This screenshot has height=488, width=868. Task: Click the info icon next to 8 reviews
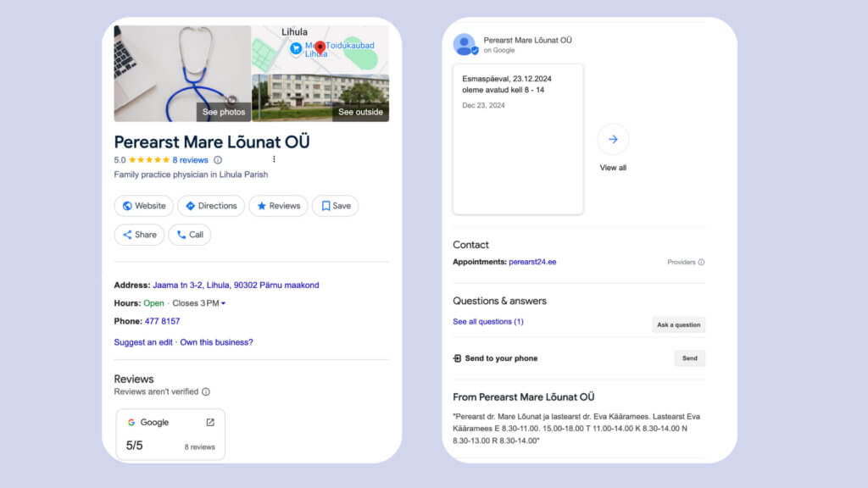[218, 160]
